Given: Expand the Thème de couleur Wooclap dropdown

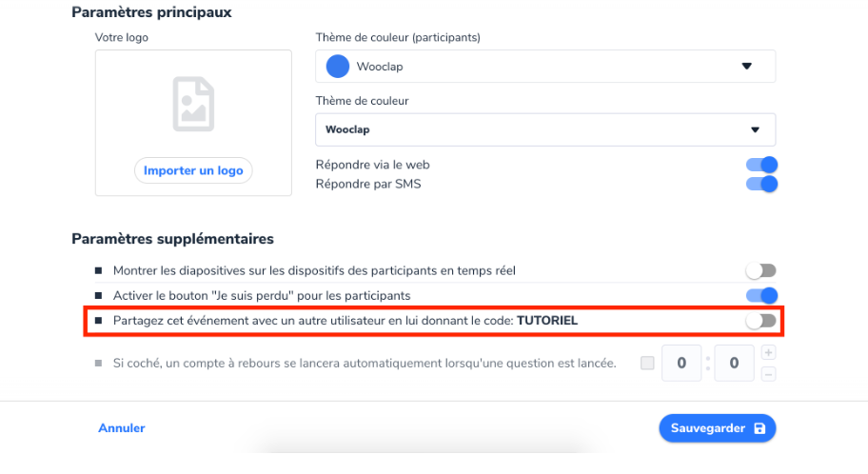Looking at the screenshot, I should coord(545,129).
